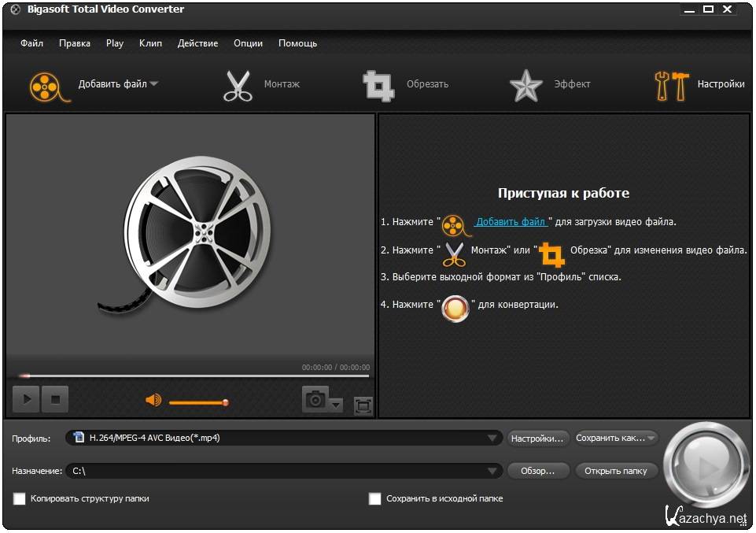Open the Файл menu
756x533 pixels.
click(x=31, y=43)
